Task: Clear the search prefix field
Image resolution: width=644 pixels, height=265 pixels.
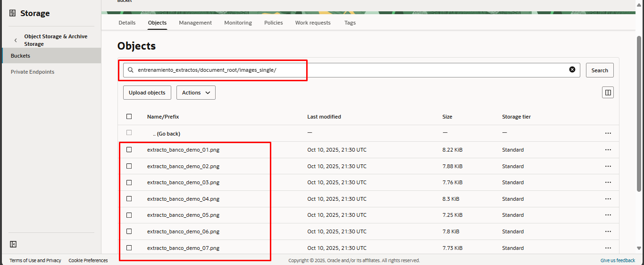Action: point(572,69)
